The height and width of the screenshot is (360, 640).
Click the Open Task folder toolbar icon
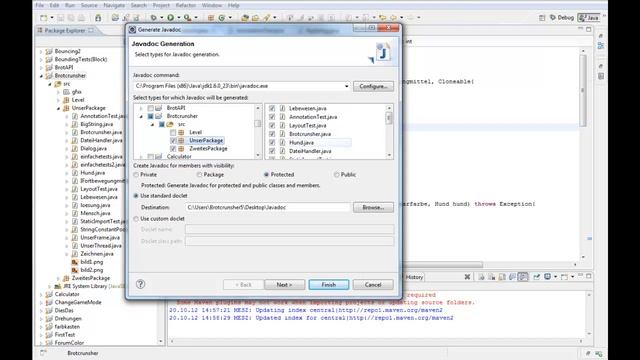(255, 18)
